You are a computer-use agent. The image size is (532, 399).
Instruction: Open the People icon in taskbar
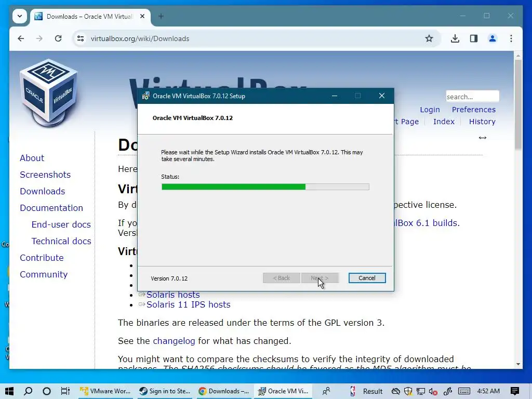(326, 391)
